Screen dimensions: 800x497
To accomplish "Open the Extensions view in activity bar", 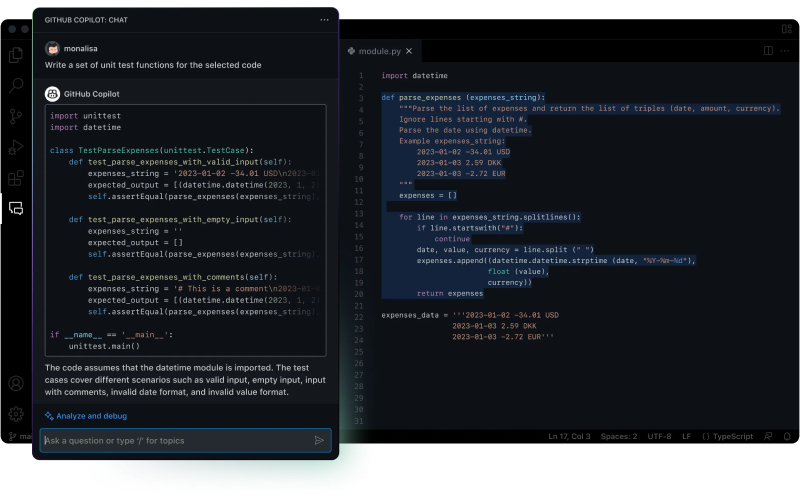I will point(16,178).
